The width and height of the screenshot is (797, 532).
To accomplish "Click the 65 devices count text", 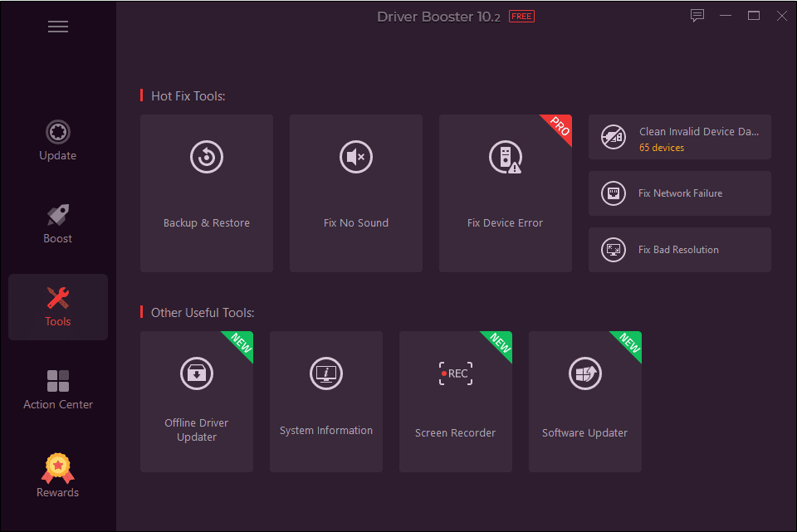I will click(662, 148).
